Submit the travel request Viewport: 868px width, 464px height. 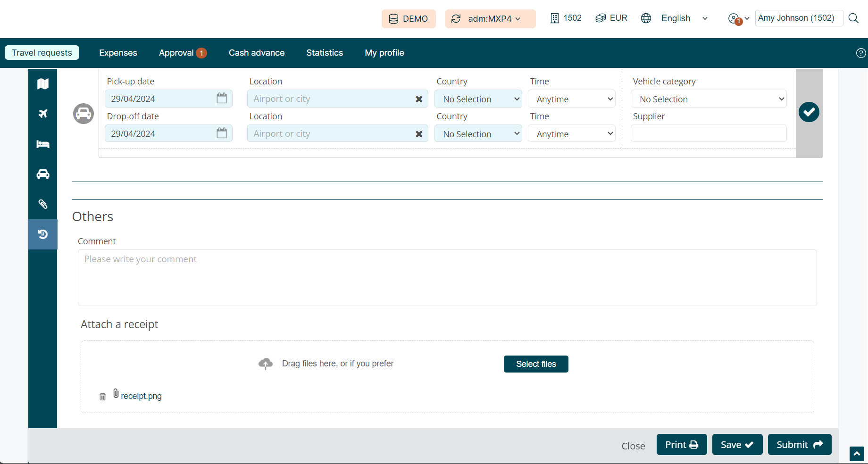click(799, 445)
